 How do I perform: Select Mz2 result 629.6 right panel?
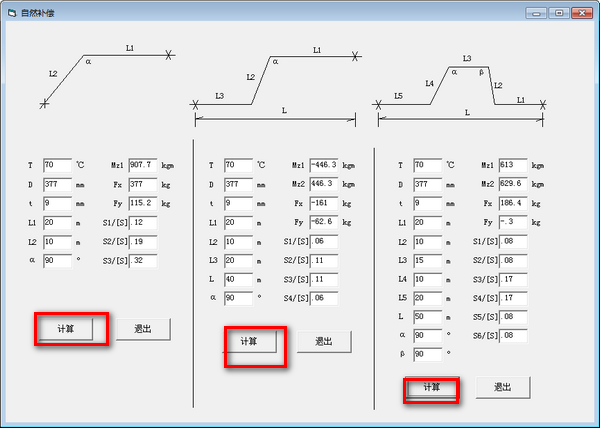pyautogui.click(x=513, y=184)
